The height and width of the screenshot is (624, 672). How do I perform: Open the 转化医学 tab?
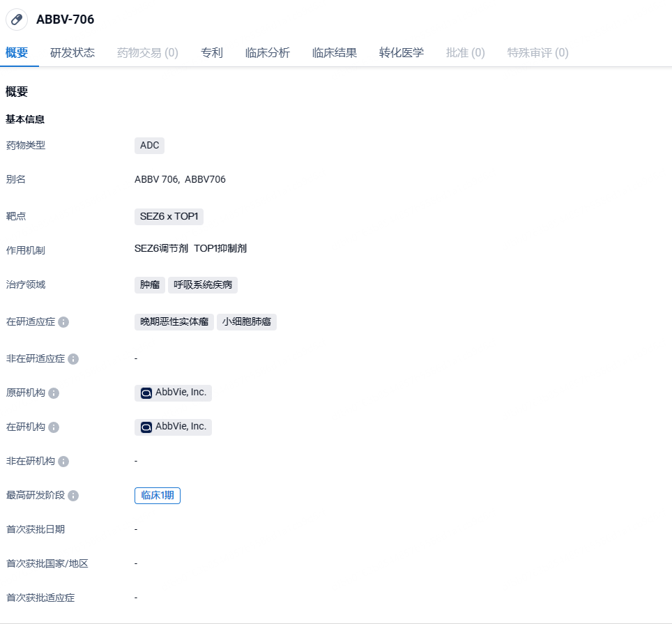401,53
